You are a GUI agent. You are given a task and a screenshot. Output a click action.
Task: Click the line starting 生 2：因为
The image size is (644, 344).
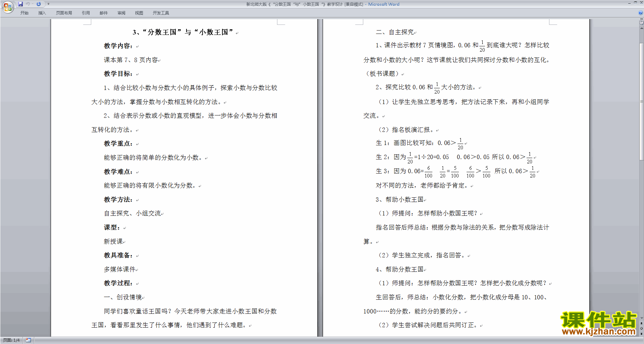click(454, 157)
